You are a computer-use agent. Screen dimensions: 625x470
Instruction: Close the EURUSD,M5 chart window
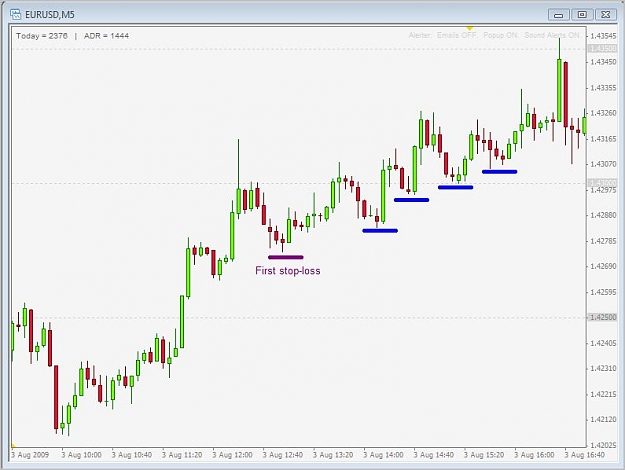coord(605,15)
